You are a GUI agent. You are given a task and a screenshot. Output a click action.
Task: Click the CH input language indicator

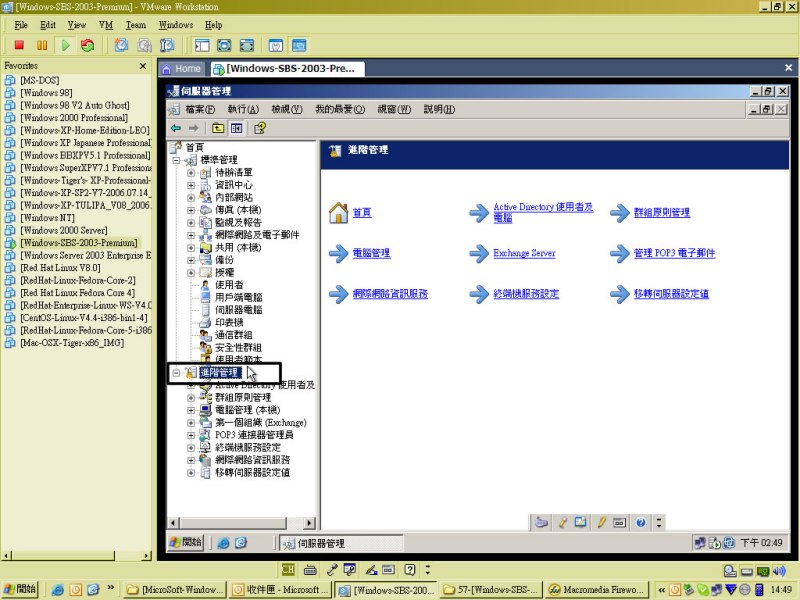point(288,569)
